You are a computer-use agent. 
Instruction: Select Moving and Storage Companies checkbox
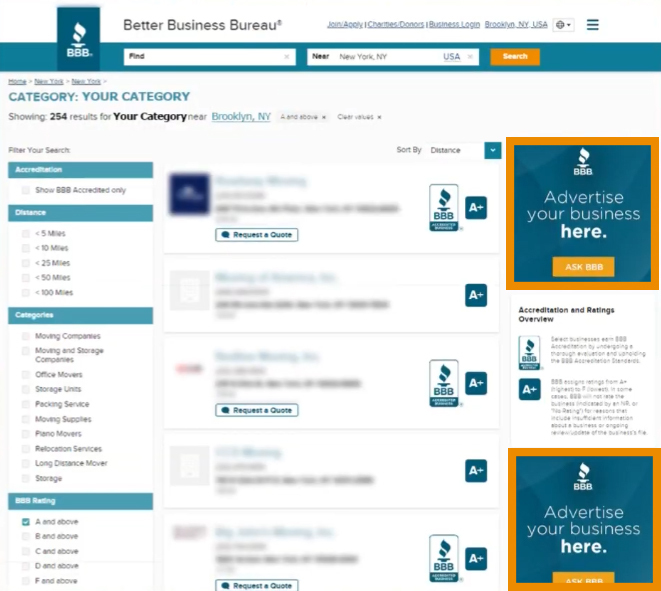[26, 351]
